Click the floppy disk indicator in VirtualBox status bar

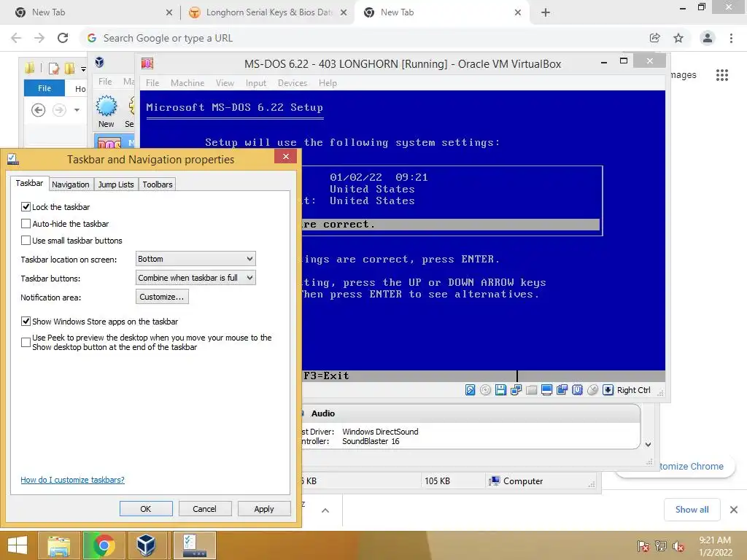click(x=500, y=390)
